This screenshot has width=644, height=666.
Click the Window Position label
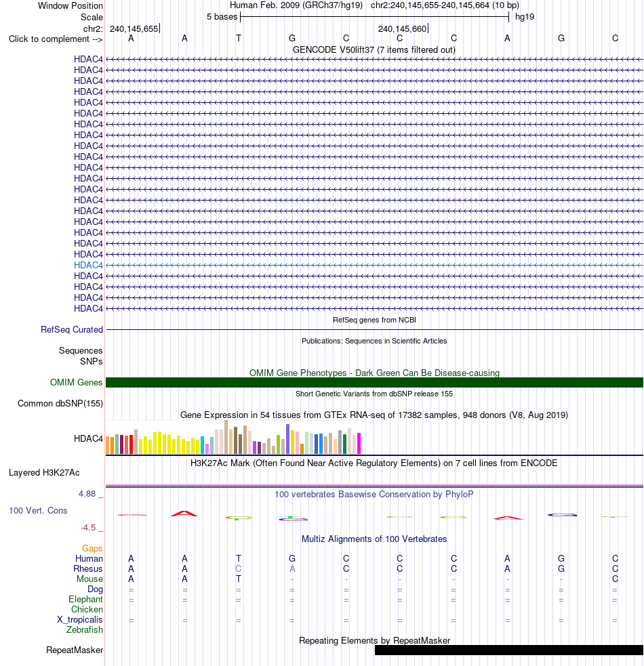[x=71, y=6]
